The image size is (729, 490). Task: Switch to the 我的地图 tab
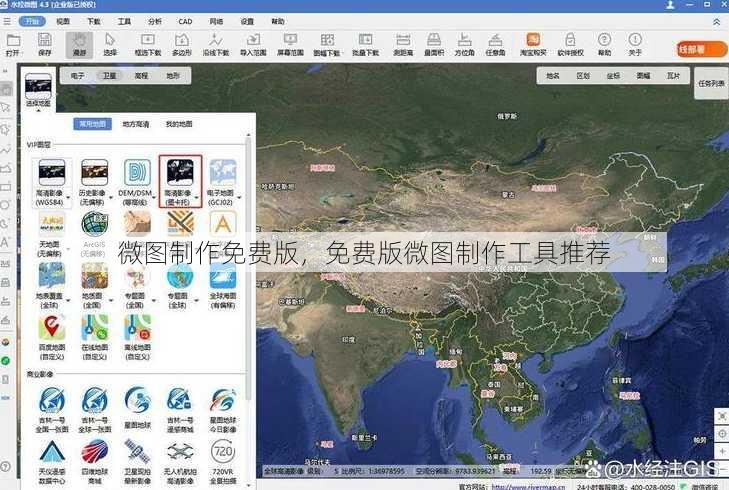[x=179, y=124]
